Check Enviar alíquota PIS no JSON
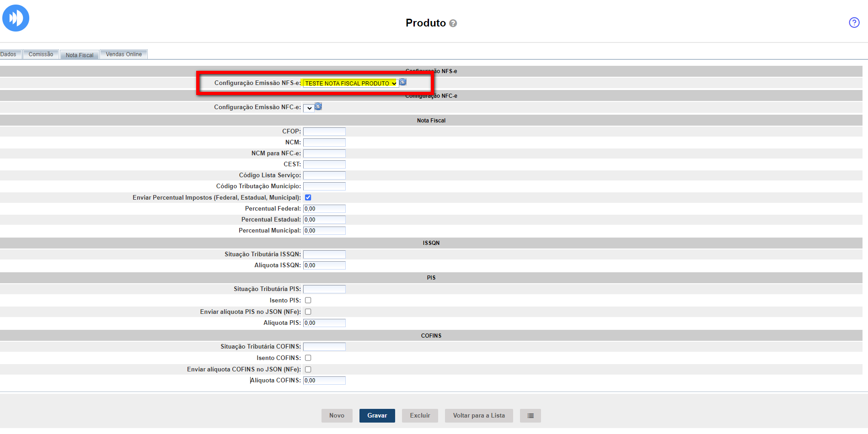The width and height of the screenshot is (868, 434). (308, 312)
